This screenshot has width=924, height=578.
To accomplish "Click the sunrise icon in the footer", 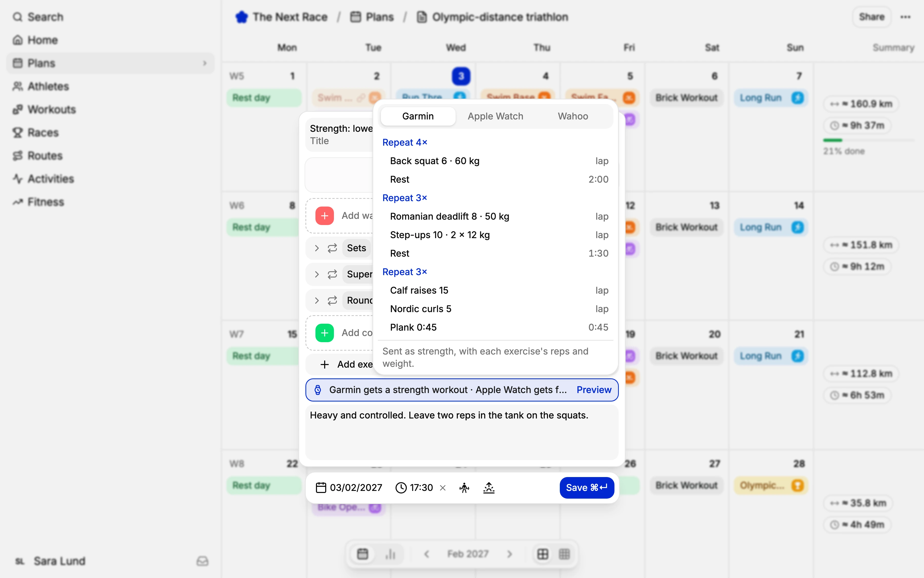I will (489, 488).
